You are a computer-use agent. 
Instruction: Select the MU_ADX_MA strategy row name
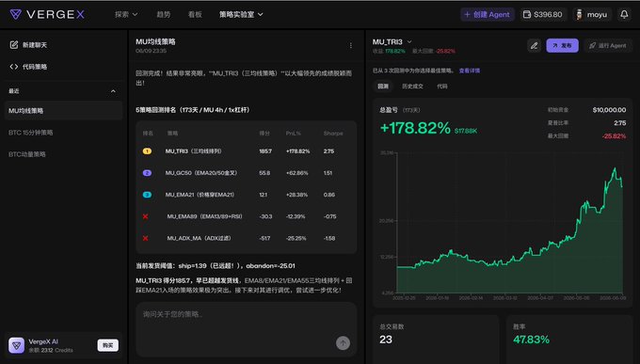199,238
